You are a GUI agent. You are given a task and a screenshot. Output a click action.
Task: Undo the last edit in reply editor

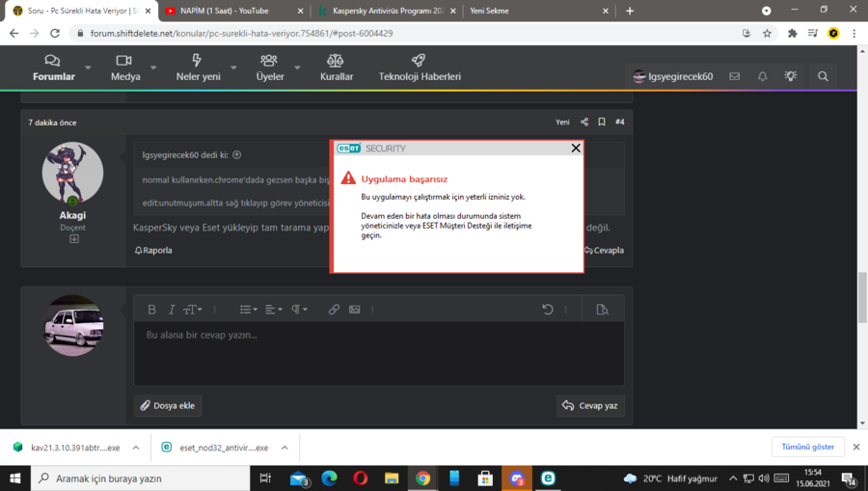click(x=548, y=310)
